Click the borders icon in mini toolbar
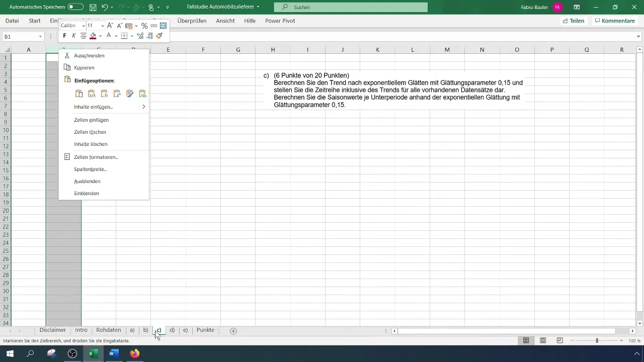Viewport: 644px width, 362px height. (124, 36)
